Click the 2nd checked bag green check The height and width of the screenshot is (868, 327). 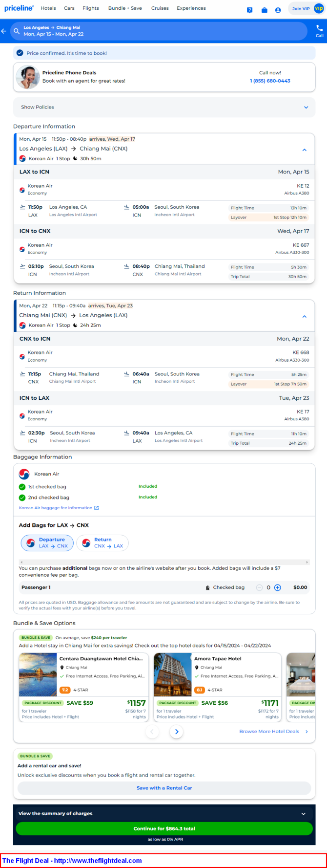22,498
